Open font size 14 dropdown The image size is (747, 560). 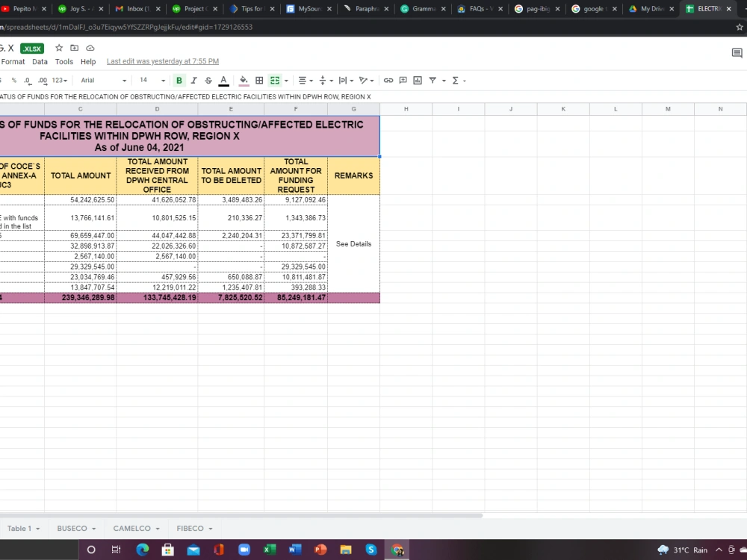click(152, 81)
